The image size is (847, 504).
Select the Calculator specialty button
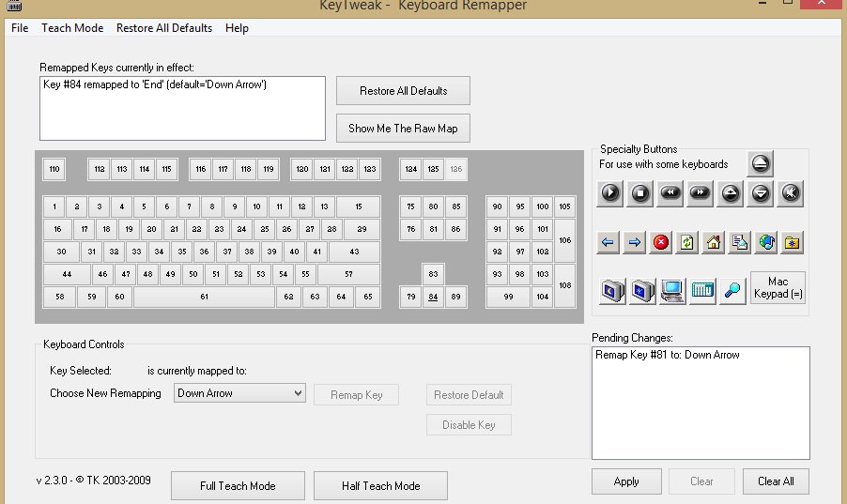point(702,291)
